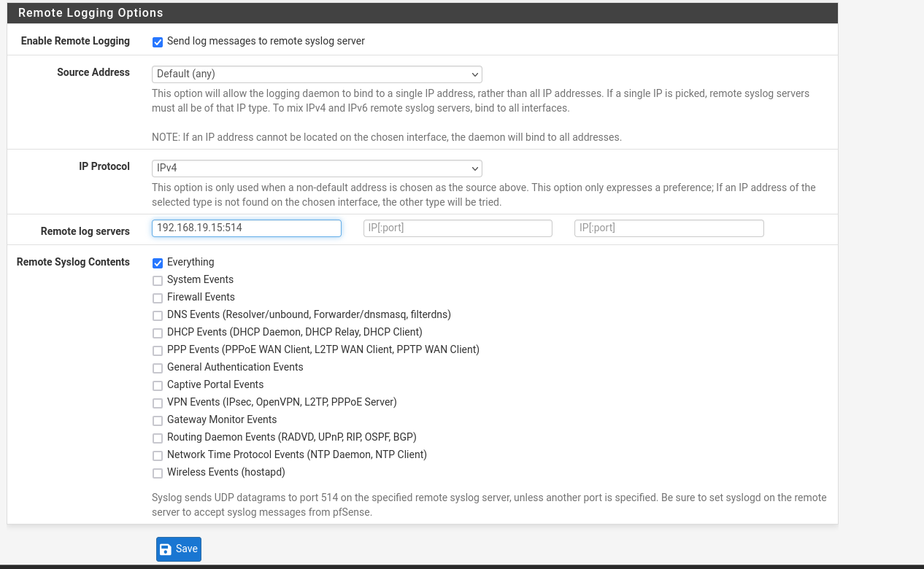Check Captive Portal Events
The height and width of the screenshot is (569, 924).
(158, 386)
